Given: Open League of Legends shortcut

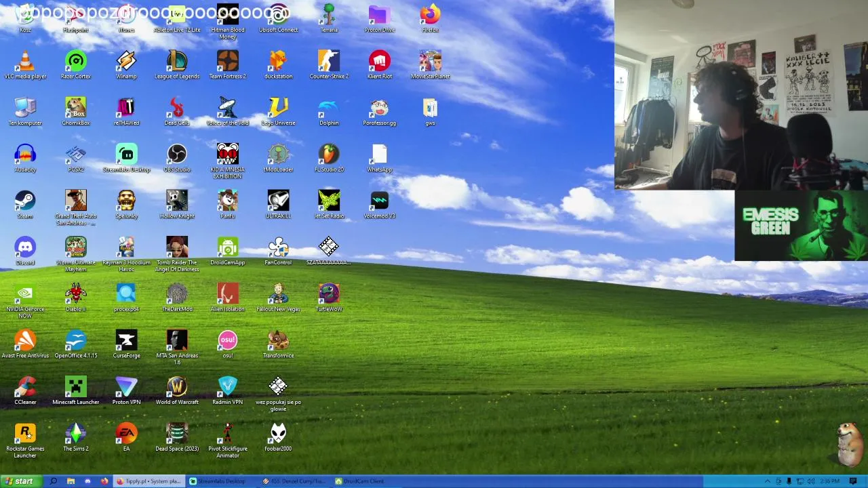Looking at the screenshot, I should [x=177, y=65].
